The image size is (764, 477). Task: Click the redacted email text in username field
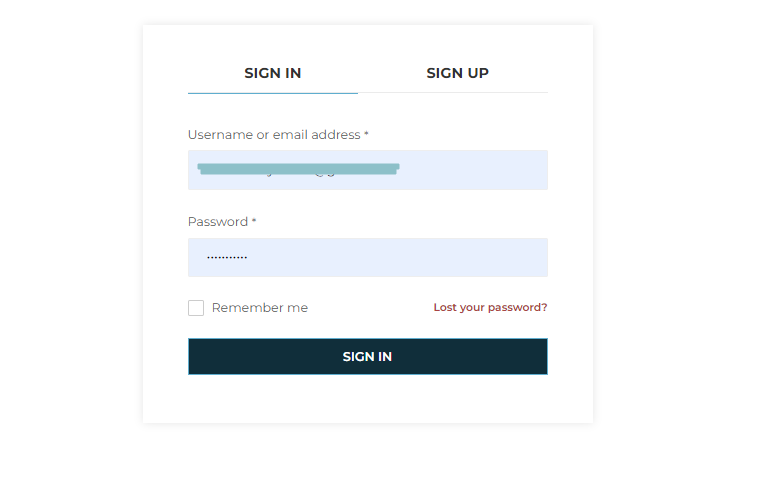(x=298, y=169)
